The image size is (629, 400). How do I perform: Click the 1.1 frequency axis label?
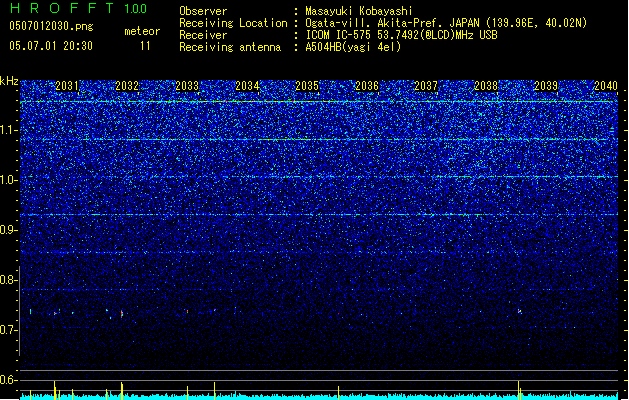tap(8, 130)
